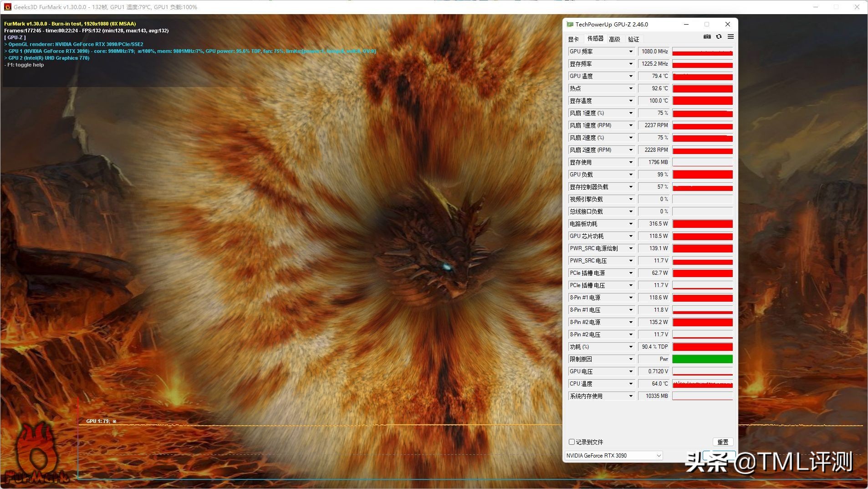Click the 1080.0 MHz GPU frequency value

coord(654,51)
